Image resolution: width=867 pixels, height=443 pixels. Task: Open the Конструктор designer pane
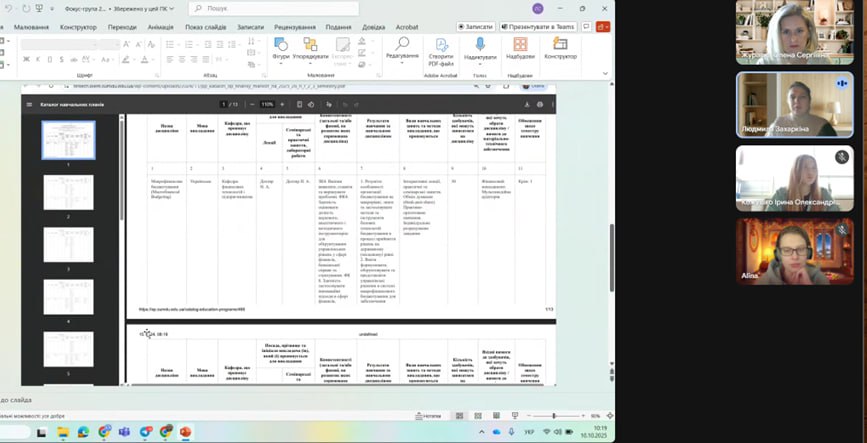tap(561, 48)
